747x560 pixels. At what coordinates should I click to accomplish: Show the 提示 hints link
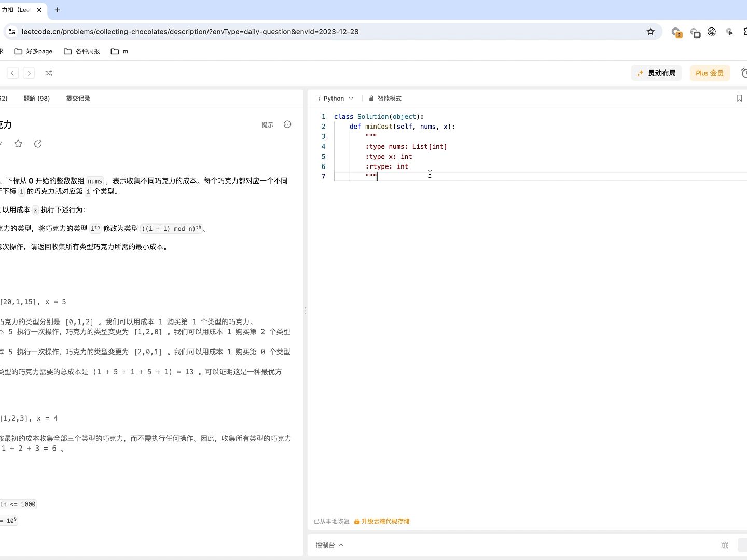tap(267, 125)
